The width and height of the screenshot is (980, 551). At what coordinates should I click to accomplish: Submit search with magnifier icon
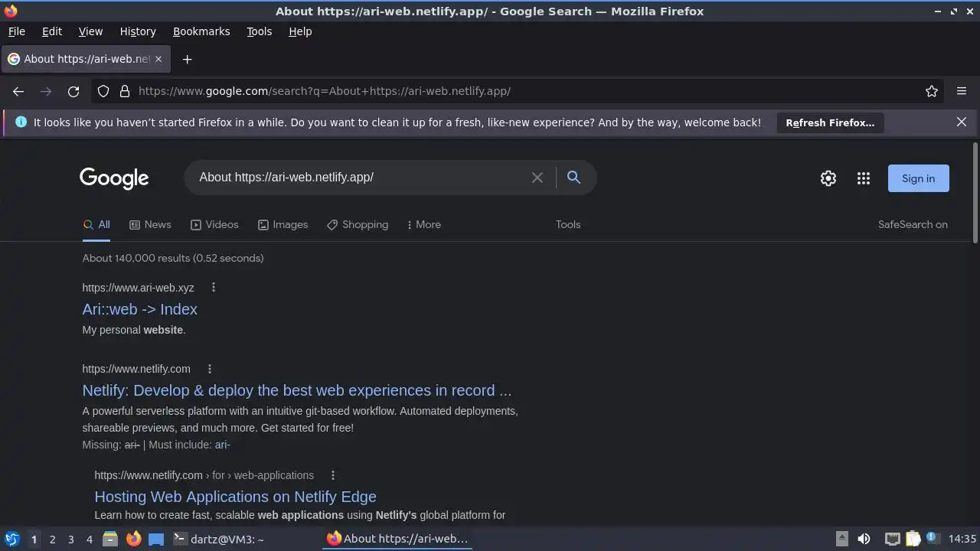coord(573,178)
